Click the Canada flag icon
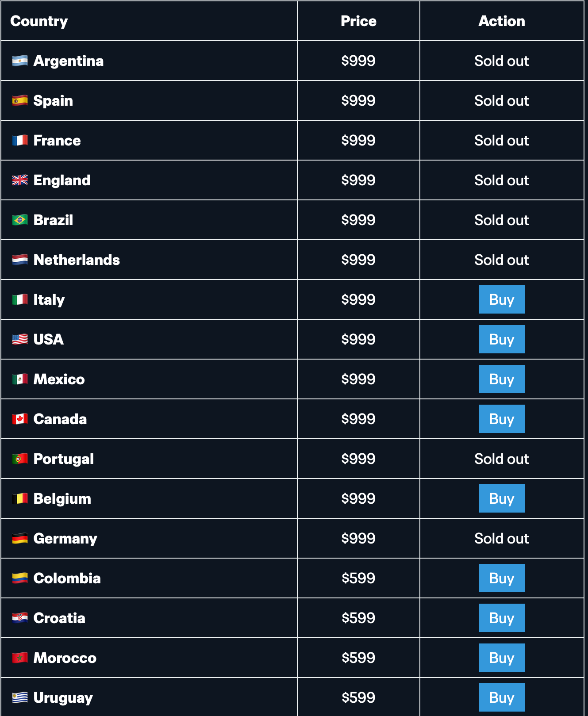 [x=20, y=419]
